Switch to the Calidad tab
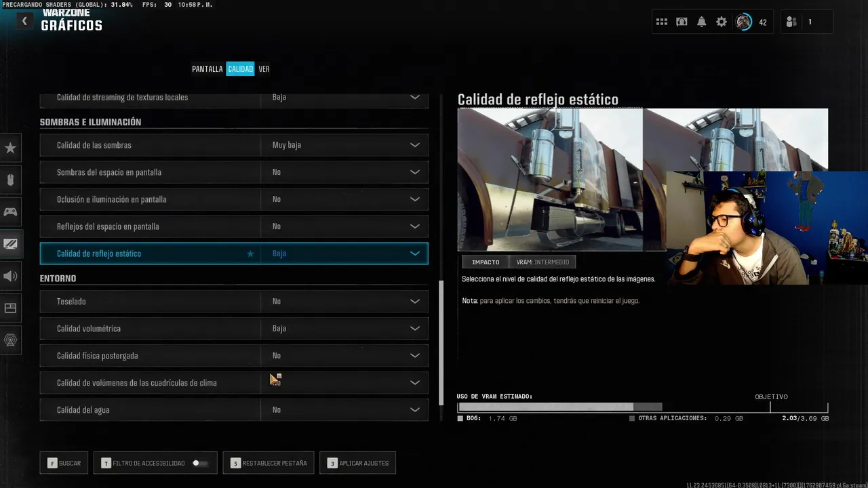This screenshot has height=488, width=868. click(x=240, y=69)
